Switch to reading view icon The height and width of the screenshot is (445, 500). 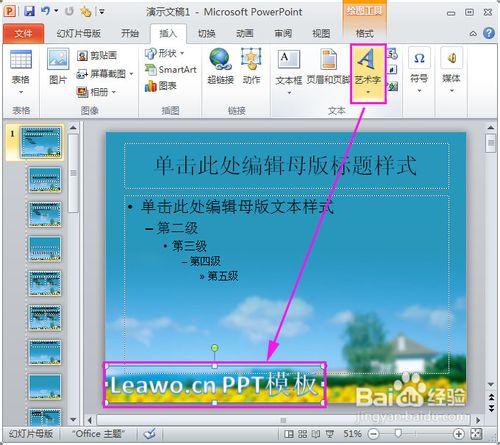coord(316,434)
